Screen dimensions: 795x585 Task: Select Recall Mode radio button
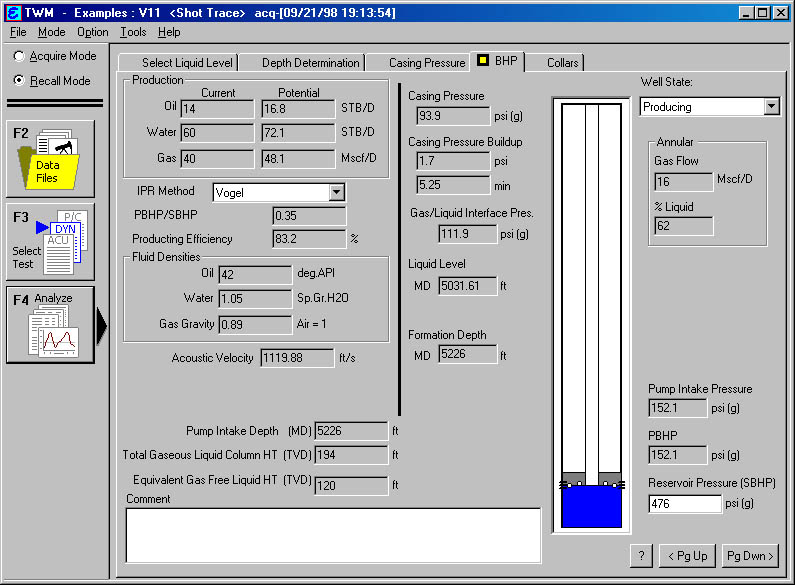pyautogui.click(x=19, y=80)
